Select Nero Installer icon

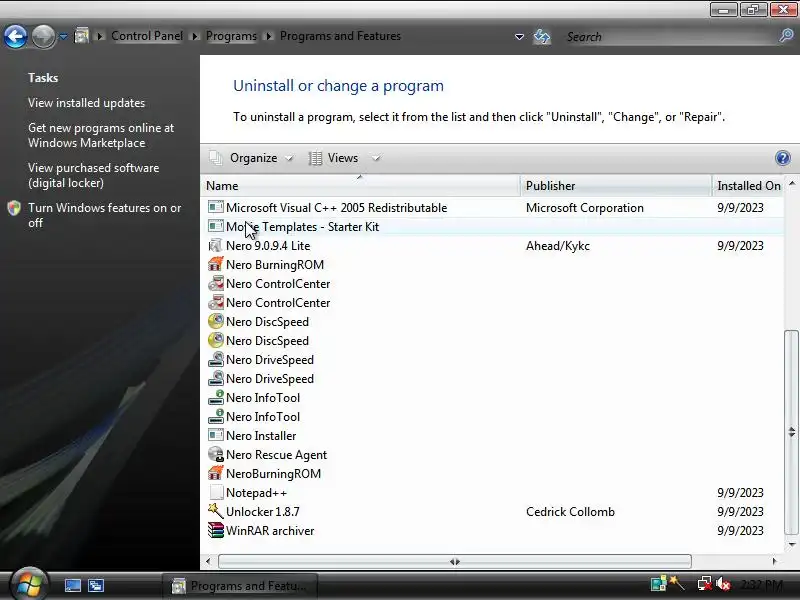click(x=216, y=435)
